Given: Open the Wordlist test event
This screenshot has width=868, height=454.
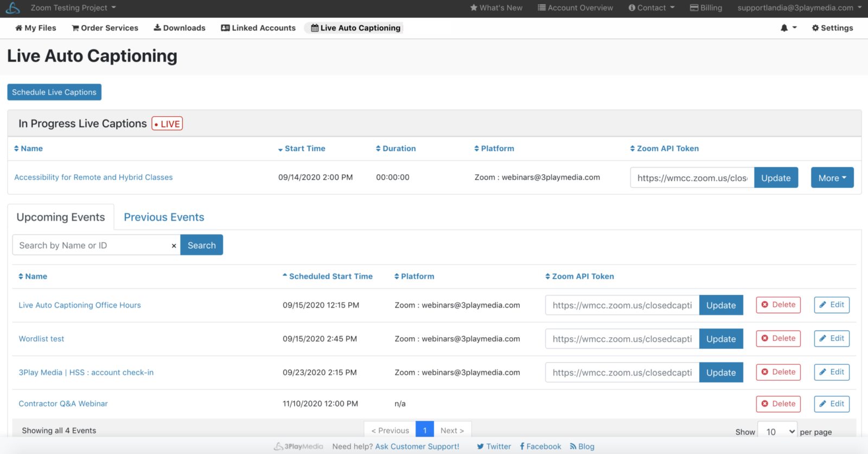Looking at the screenshot, I should [41, 339].
